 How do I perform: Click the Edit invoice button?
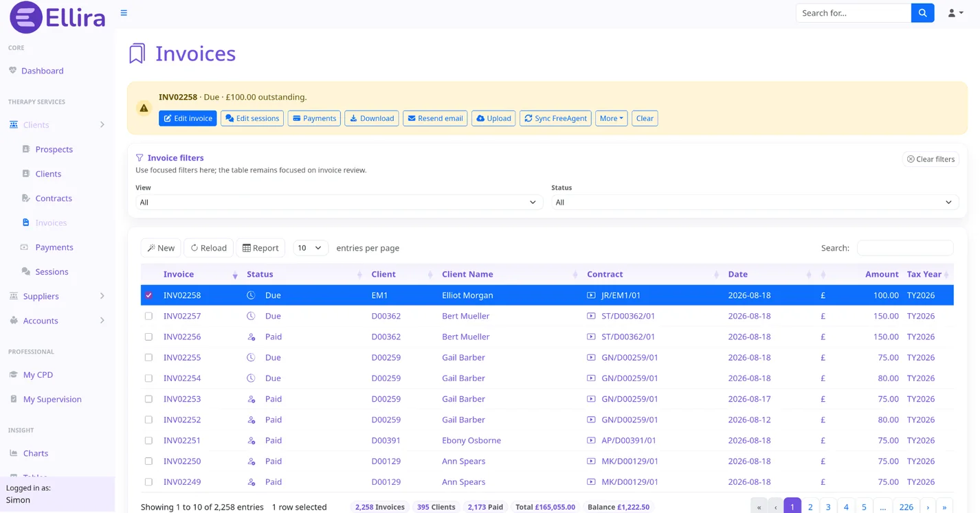coord(188,118)
